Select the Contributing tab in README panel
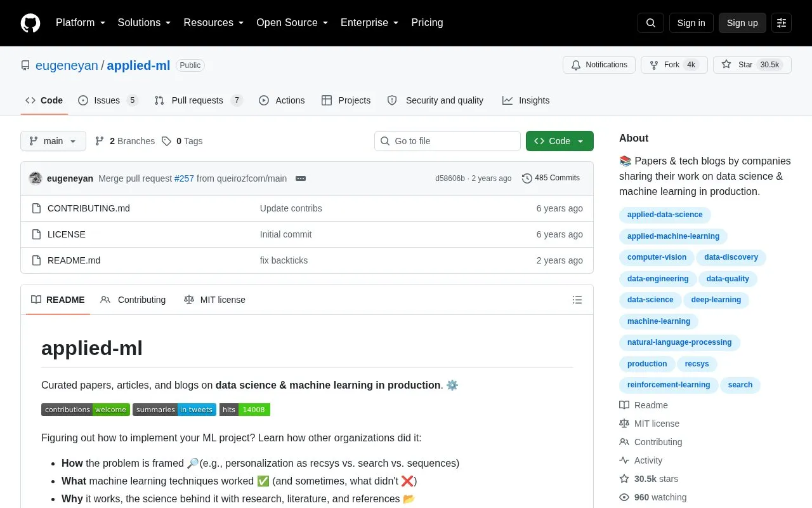 (133, 300)
